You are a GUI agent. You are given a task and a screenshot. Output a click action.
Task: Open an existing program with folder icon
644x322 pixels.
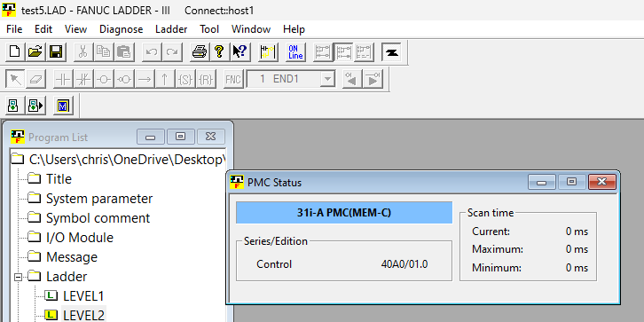click(x=35, y=51)
